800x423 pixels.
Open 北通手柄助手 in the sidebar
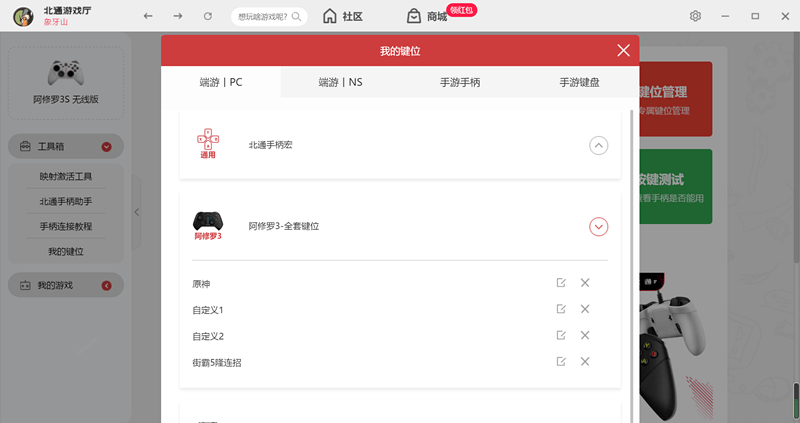click(66, 202)
